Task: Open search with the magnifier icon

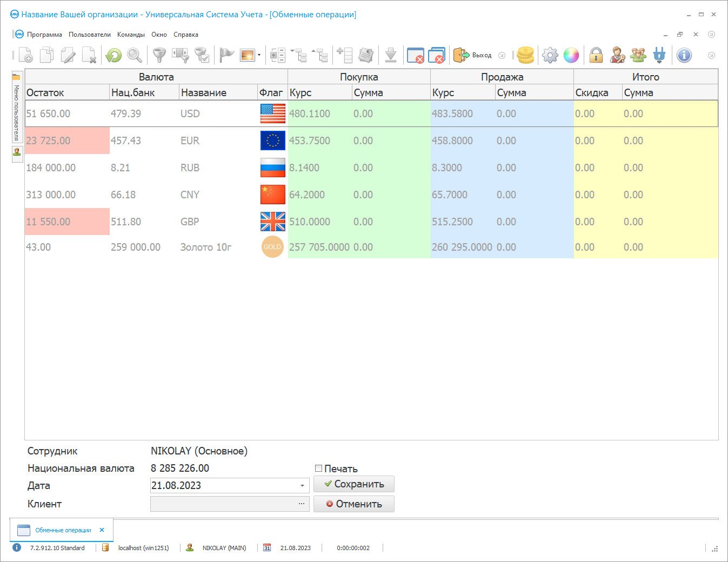Action: (x=134, y=55)
